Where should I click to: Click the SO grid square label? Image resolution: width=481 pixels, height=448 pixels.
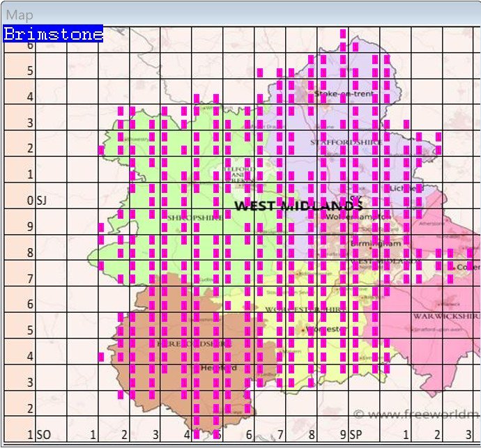tap(43, 435)
